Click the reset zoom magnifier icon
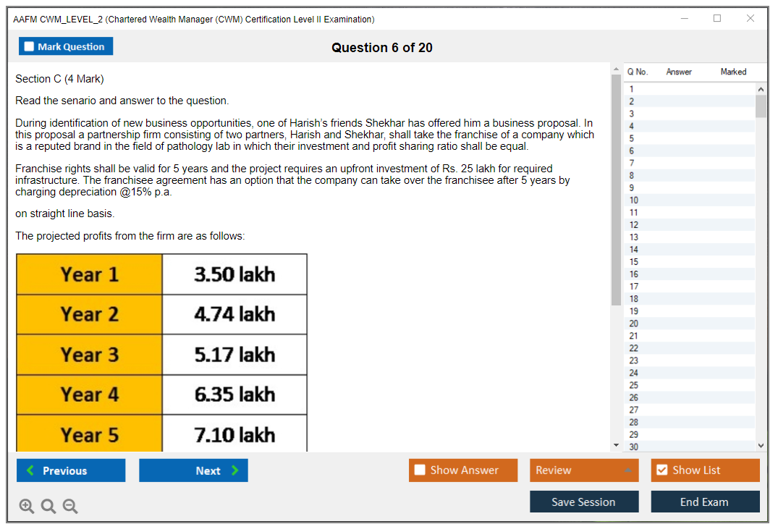 [x=48, y=507]
